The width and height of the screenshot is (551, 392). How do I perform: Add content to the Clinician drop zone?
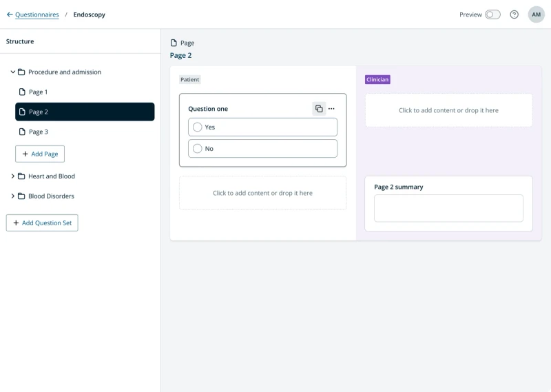point(448,110)
